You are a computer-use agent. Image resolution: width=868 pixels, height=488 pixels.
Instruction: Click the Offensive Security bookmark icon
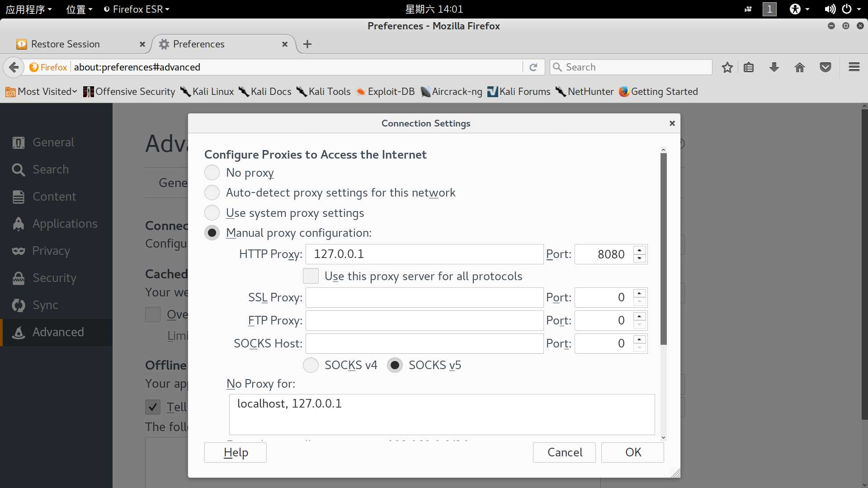pyautogui.click(x=87, y=91)
